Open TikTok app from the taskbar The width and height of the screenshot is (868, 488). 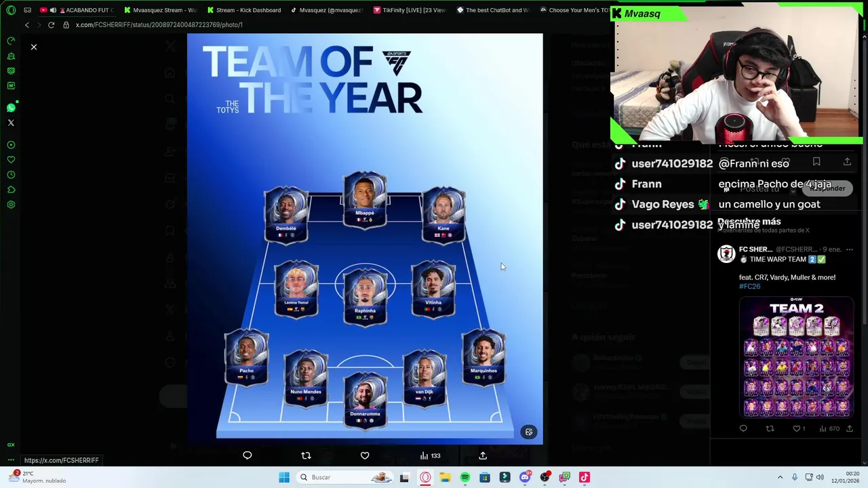point(585,477)
